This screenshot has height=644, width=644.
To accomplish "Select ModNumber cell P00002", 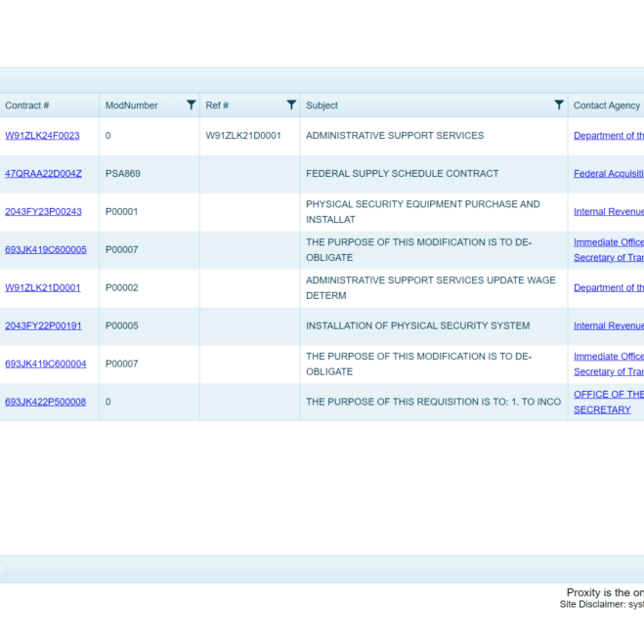I will click(x=121, y=288).
